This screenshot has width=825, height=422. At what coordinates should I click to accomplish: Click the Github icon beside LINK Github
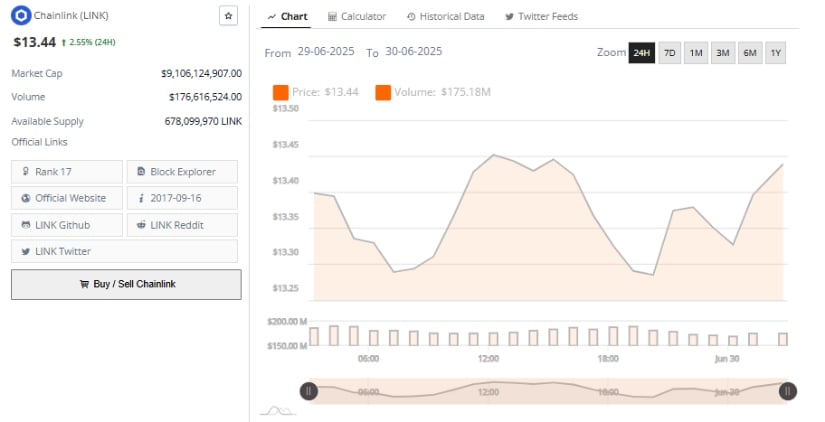[x=26, y=225]
